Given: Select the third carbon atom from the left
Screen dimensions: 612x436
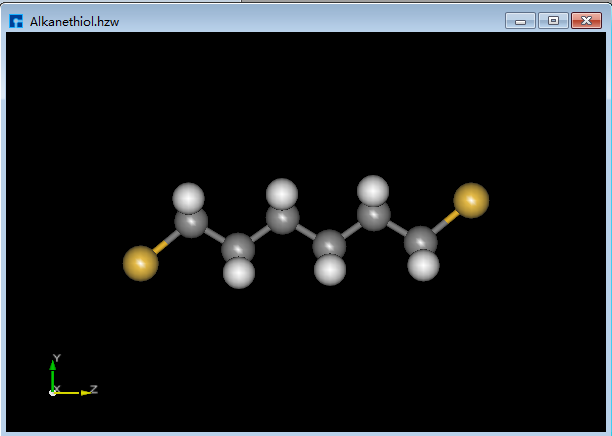Looking at the screenshot, I should (283, 219).
